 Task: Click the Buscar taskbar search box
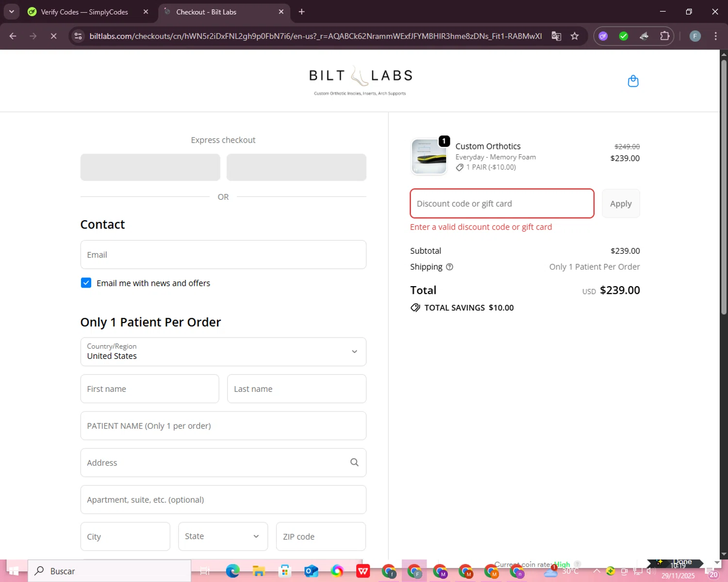point(109,571)
